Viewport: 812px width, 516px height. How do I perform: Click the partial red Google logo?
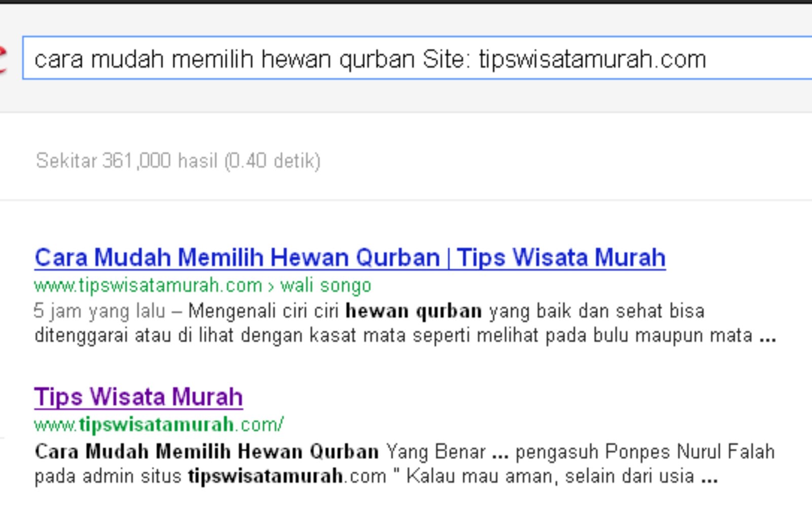[3, 59]
